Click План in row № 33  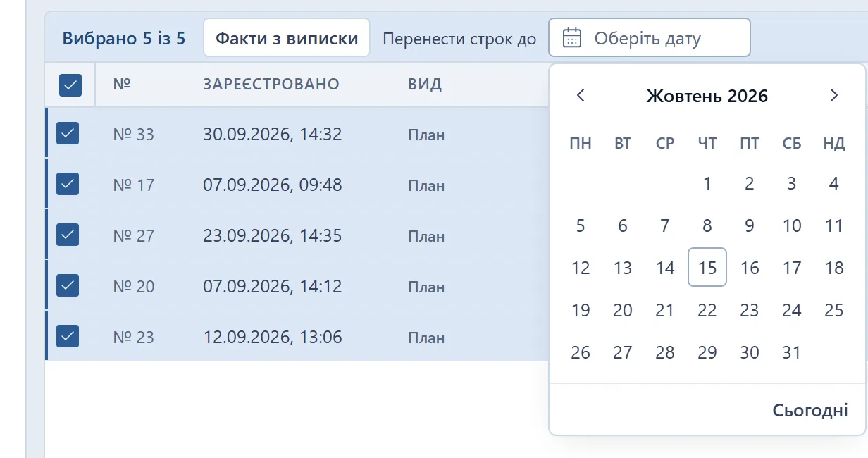(x=426, y=135)
